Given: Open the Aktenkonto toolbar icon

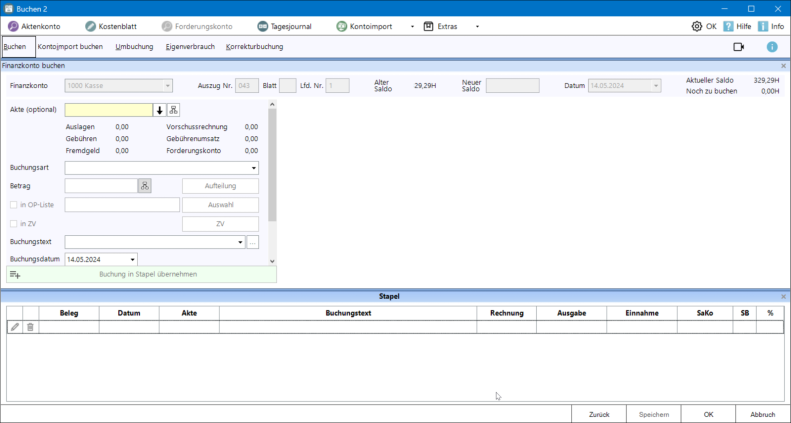Looking at the screenshot, I should 15,26.
